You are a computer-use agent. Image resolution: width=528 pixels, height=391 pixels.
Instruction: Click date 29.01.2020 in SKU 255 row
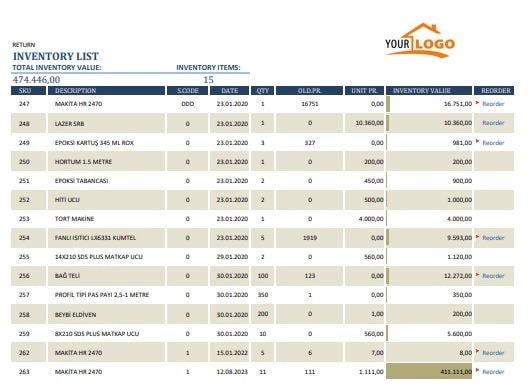click(x=232, y=257)
